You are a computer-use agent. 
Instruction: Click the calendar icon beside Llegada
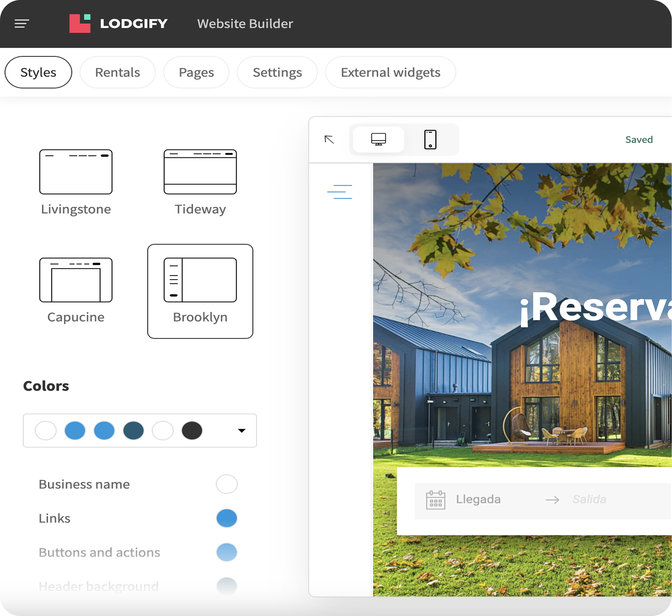pos(435,500)
